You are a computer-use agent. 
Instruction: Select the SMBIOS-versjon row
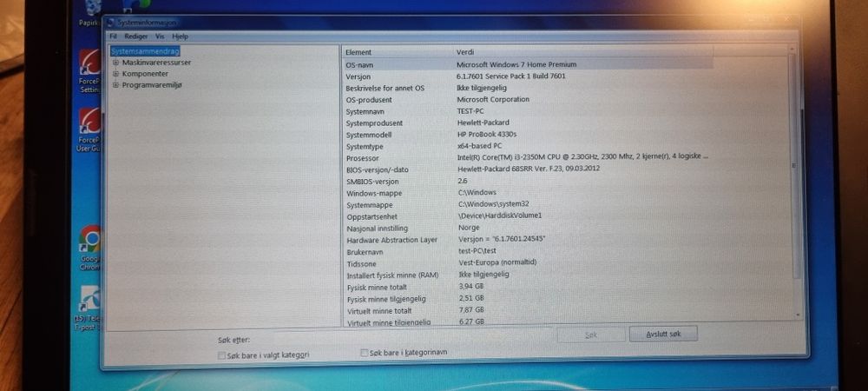tap(528, 181)
